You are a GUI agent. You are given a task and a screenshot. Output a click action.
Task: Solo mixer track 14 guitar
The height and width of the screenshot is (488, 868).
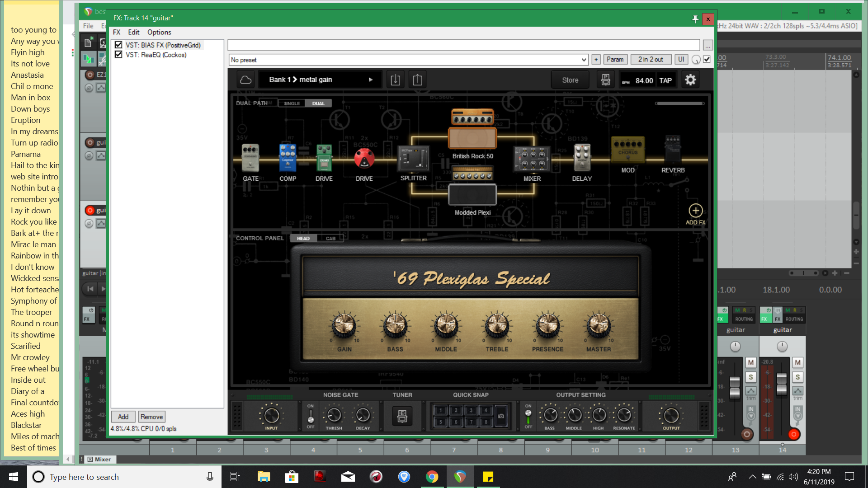797,377
